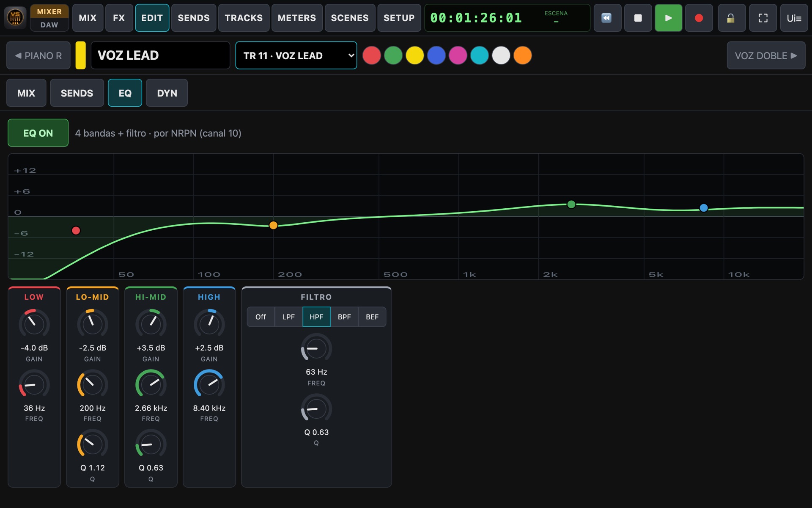This screenshot has height=508, width=812.
Task: Click the LO-MID Q 1.12 knob
Action: (93, 444)
